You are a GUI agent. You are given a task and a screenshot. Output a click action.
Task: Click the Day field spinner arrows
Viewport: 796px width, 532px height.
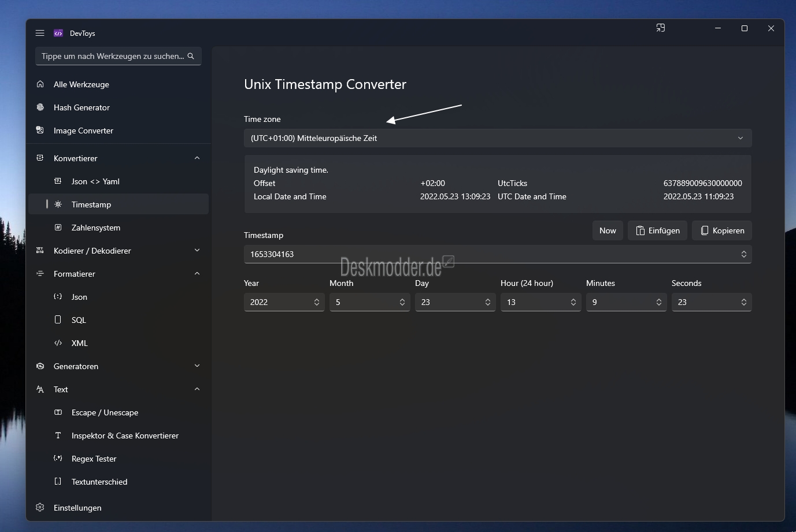point(488,302)
